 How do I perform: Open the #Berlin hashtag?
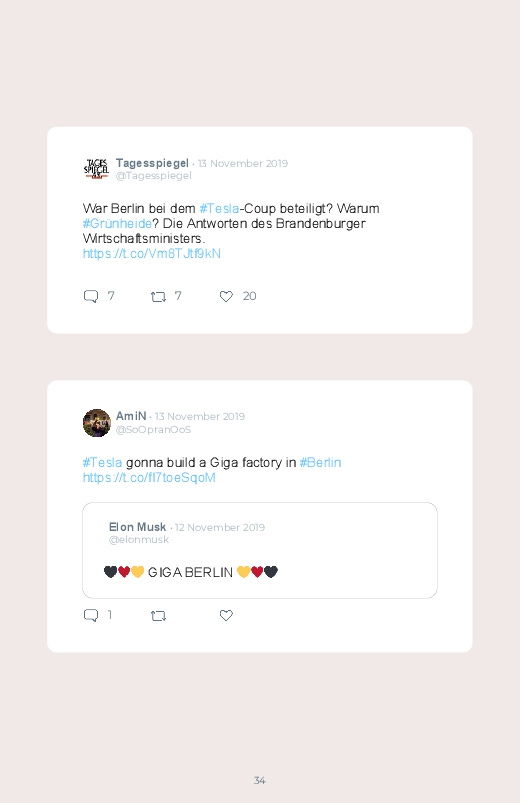click(320, 462)
